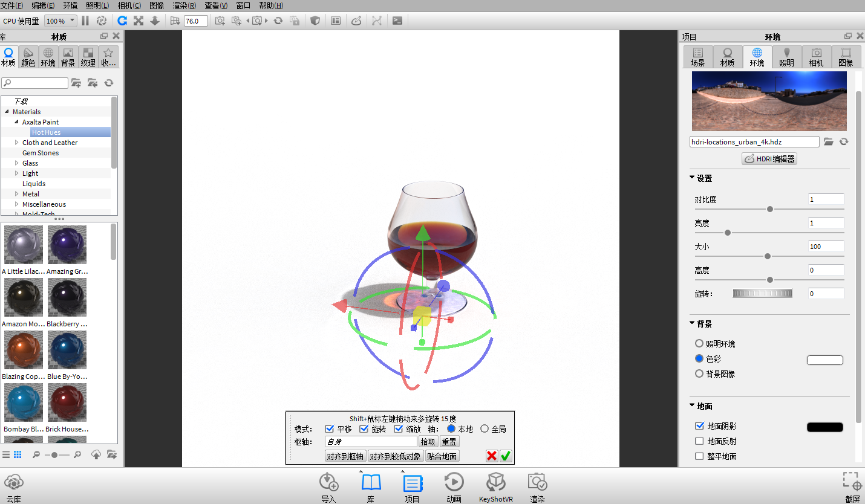Image resolution: width=865 pixels, height=504 pixels.
Task: Switch to the 相机 (camera) project tab
Action: pos(817,57)
